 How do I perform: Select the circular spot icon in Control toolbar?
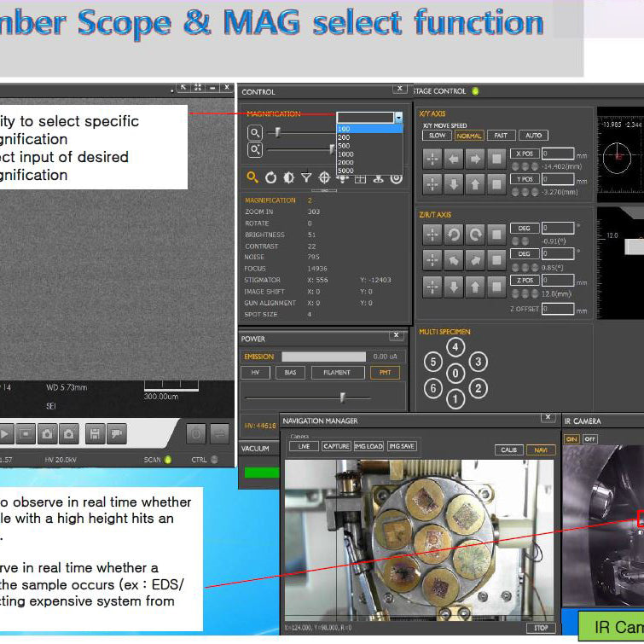[397, 178]
